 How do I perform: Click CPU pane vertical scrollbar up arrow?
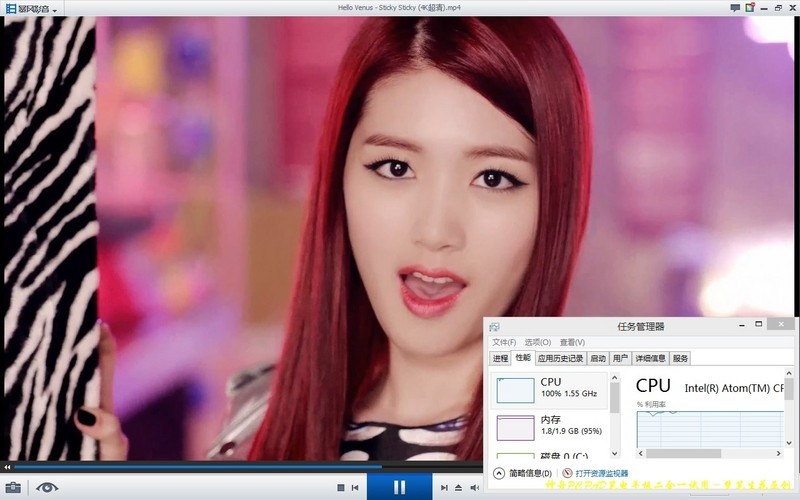point(789,373)
